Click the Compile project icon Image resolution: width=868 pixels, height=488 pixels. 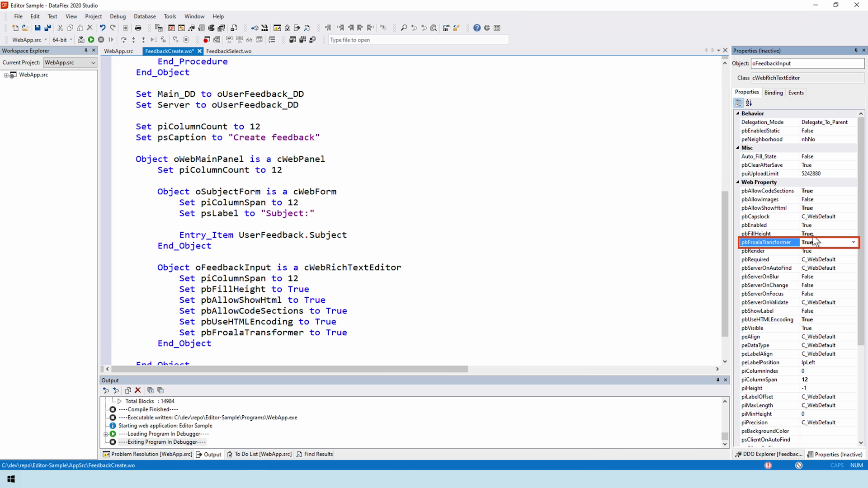tap(81, 40)
